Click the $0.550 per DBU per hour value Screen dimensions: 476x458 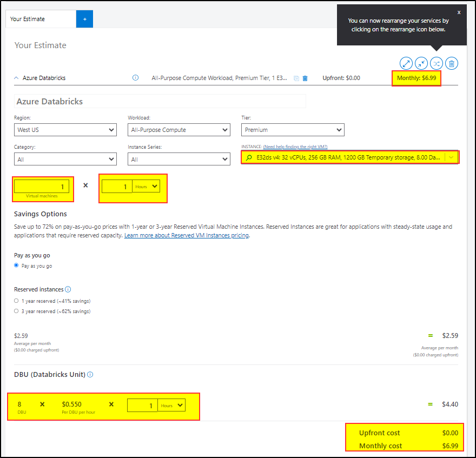(x=71, y=404)
